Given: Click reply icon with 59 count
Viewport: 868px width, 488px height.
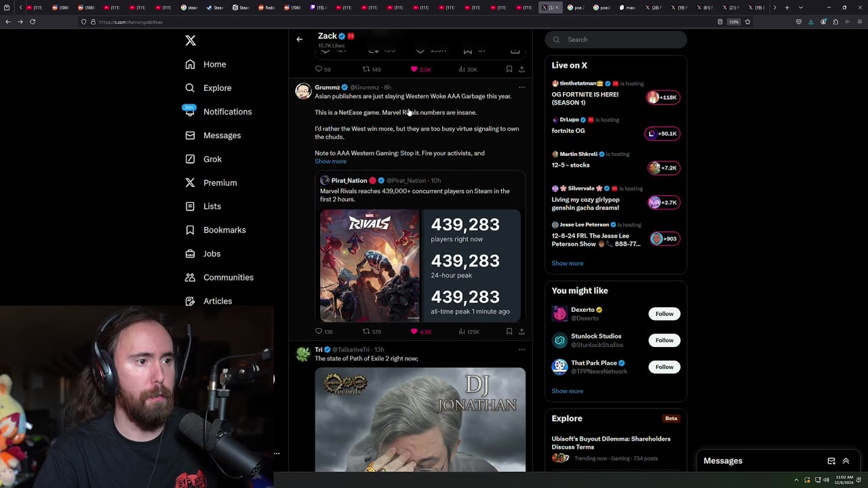Looking at the screenshot, I should [319, 69].
